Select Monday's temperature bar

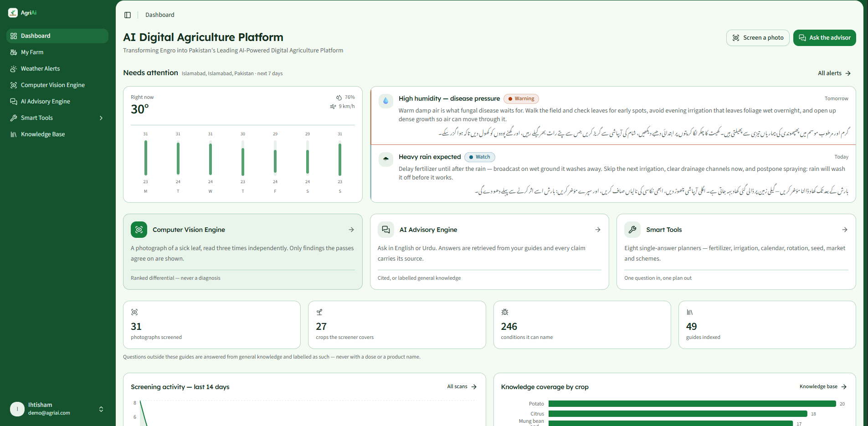(x=146, y=158)
